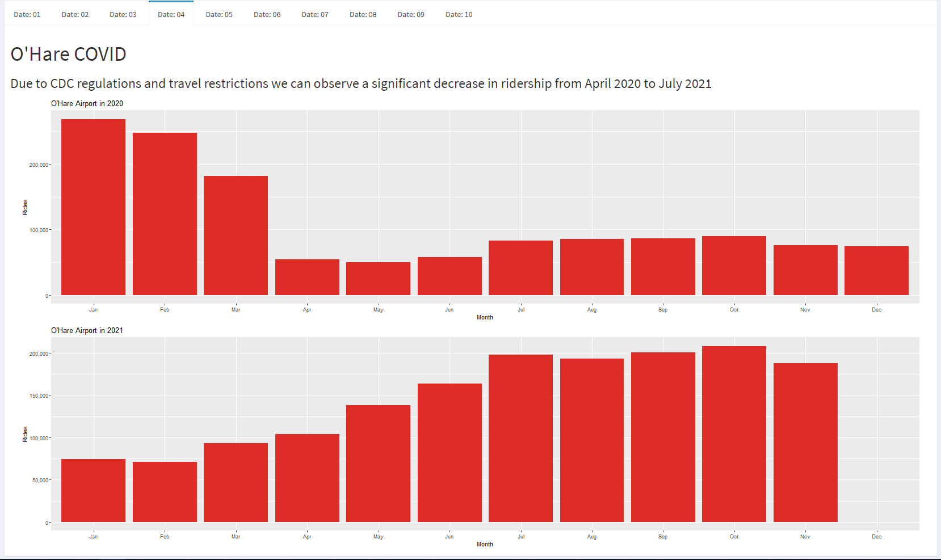This screenshot has height=560, width=941.
Task: Click the November bar in the 2021 chart
Action: [805, 443]
